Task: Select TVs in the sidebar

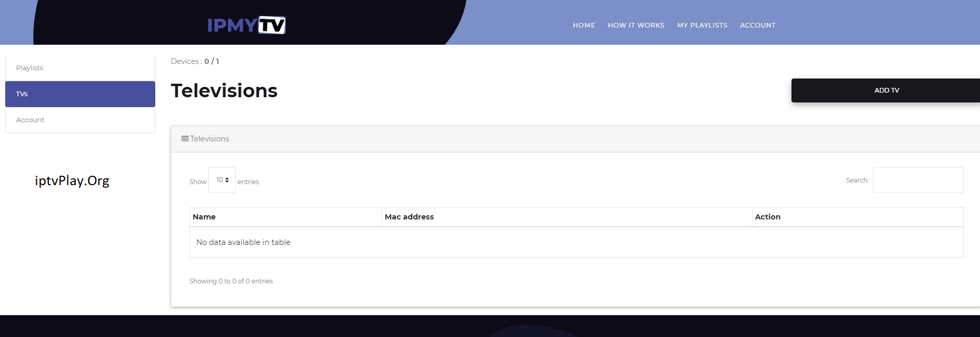Action: [x=80, y=94]
